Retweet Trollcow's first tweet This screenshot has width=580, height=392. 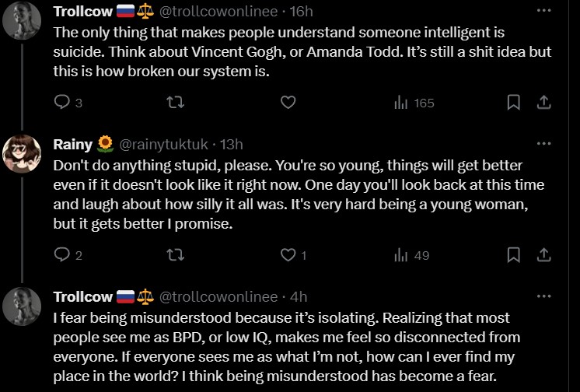[x=176, y=102]
